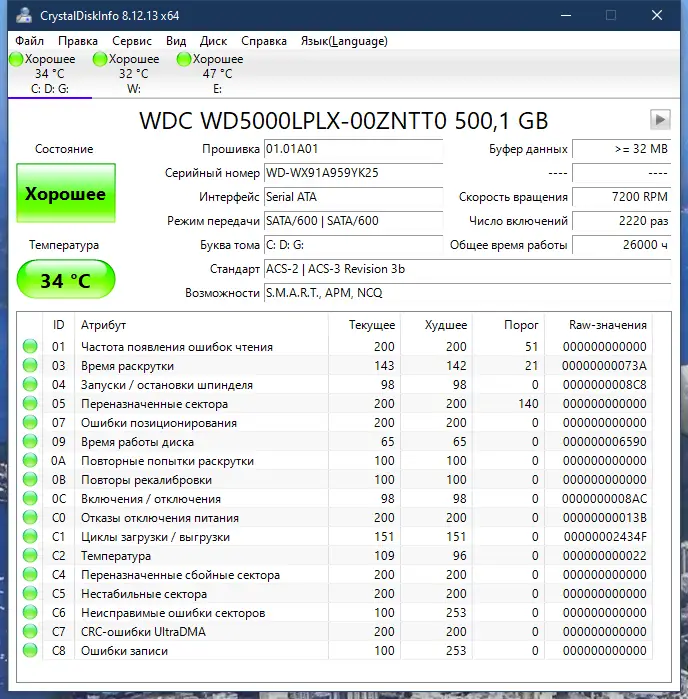Click raw value 000000000022
The height and width of the screenshot is (699, 688).
pos(605,556)
